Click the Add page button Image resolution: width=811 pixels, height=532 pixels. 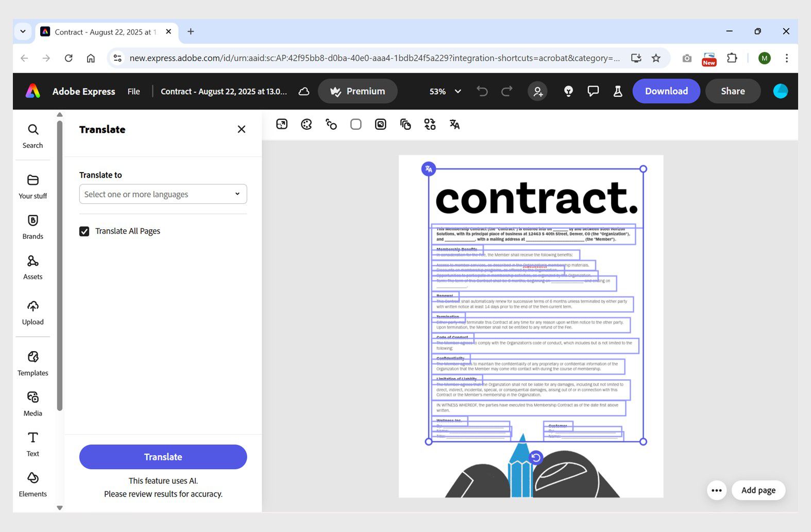point(758,490)
